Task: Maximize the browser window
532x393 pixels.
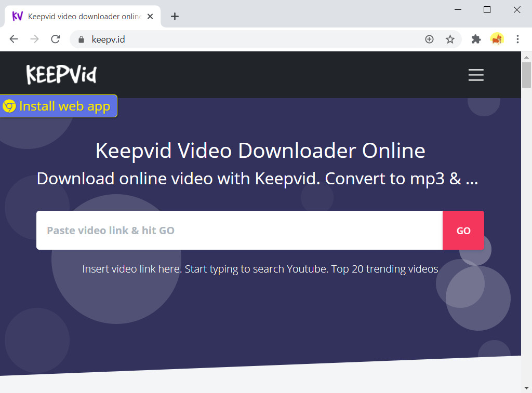Action: click(487, 9)
